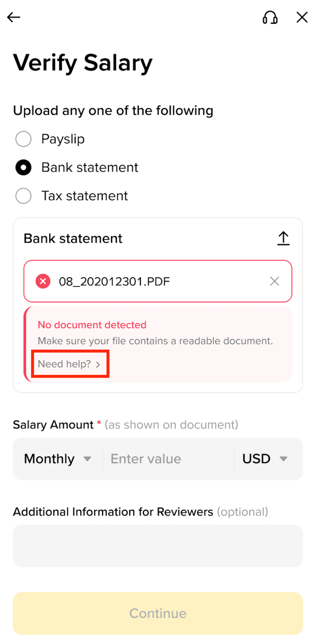
Task: Select the Bank statement radio option
Action: 24,167
